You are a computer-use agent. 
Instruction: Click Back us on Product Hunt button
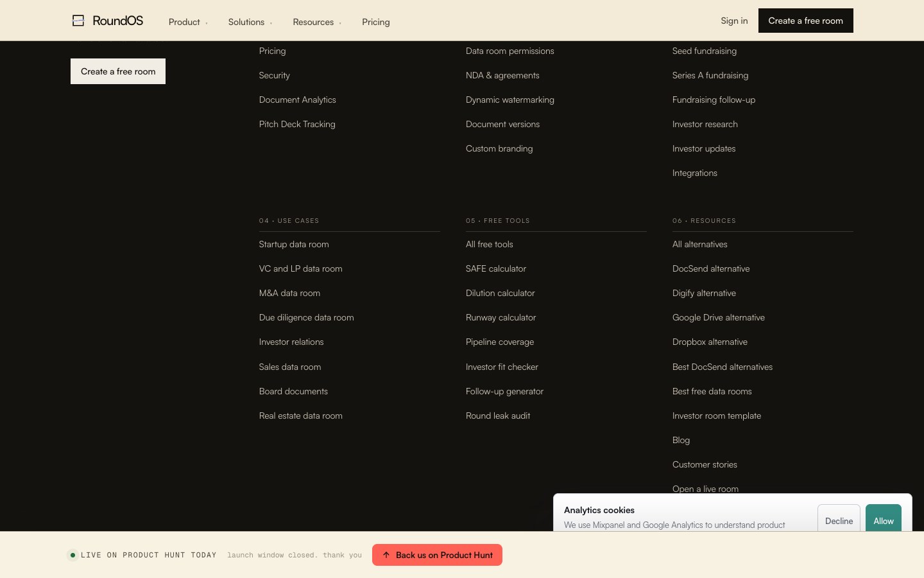click(x=437, y=555)
